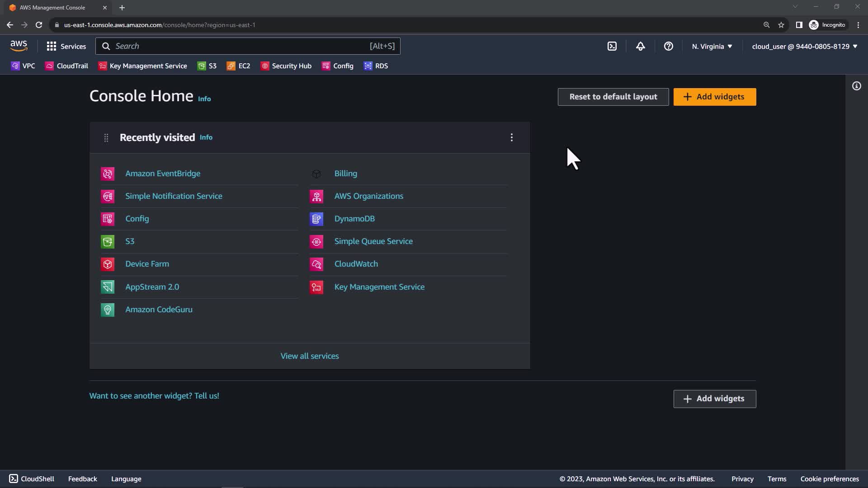Click the AWS logo home icon
The width and height of the screenshot is (868, 488).
click(x=19, y=46)
